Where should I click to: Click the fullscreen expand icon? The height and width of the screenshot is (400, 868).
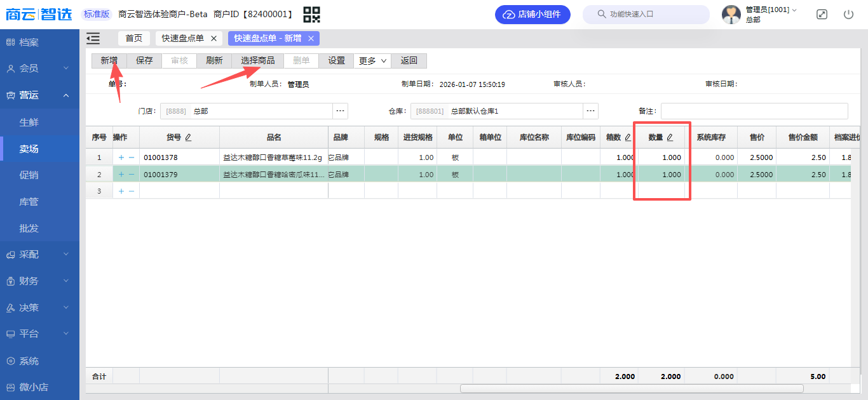point(822,14)
